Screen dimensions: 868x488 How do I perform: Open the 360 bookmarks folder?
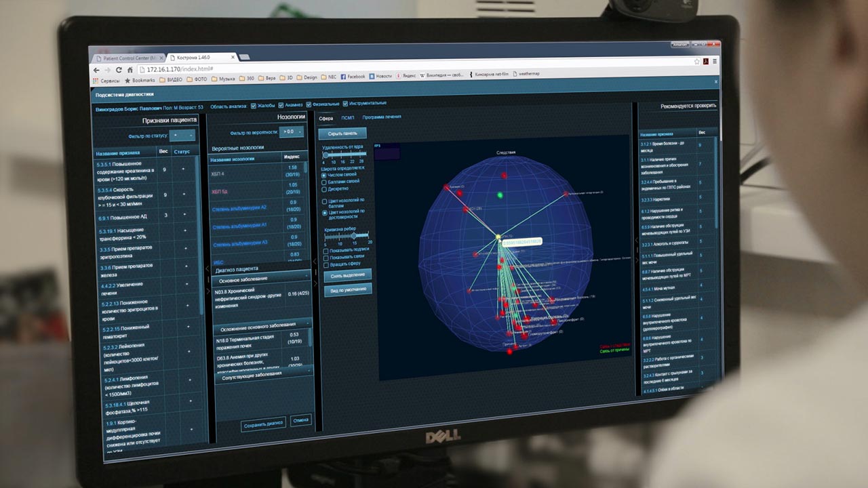click(248, 78)
